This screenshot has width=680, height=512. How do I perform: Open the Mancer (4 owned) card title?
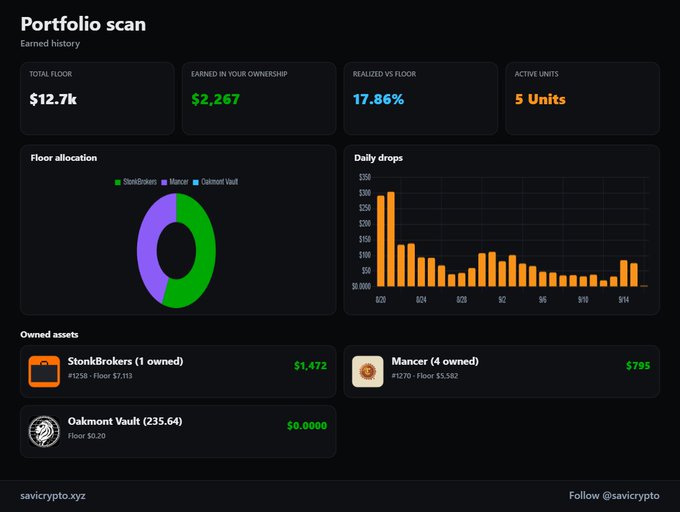point(435,361)
